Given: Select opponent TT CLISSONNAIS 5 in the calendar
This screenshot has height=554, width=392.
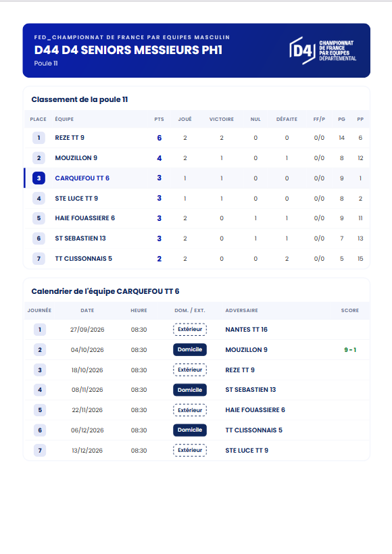Looking at the screenshot, I should (254, 430).
